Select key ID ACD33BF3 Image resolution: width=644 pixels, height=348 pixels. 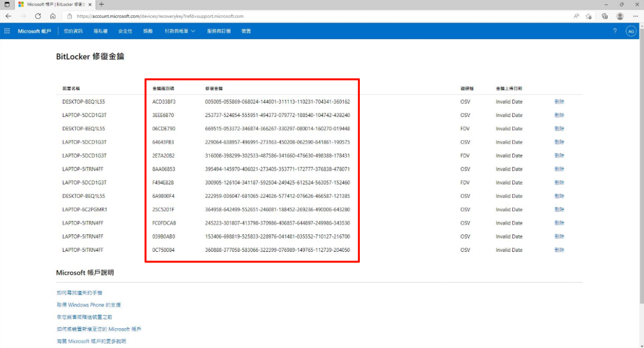tap(164, 102)
